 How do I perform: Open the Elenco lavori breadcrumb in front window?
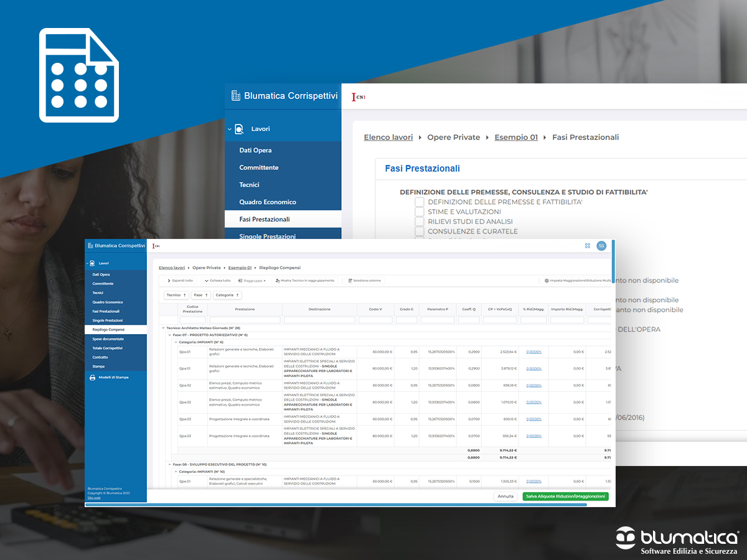[172, 268]
